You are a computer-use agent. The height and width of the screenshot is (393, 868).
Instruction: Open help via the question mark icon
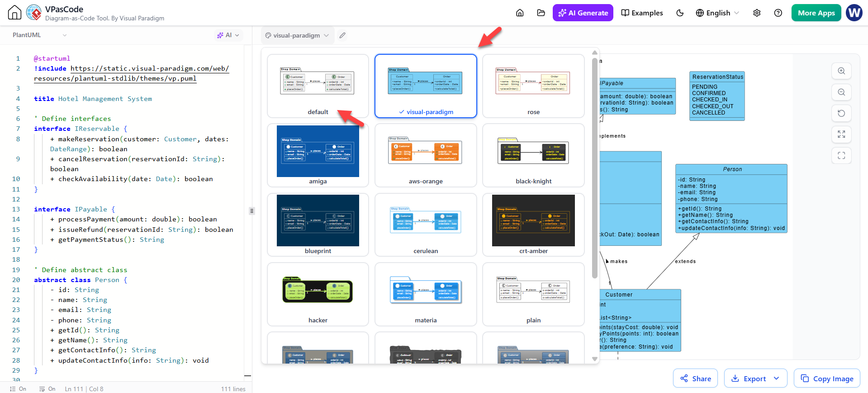point(778,13)
